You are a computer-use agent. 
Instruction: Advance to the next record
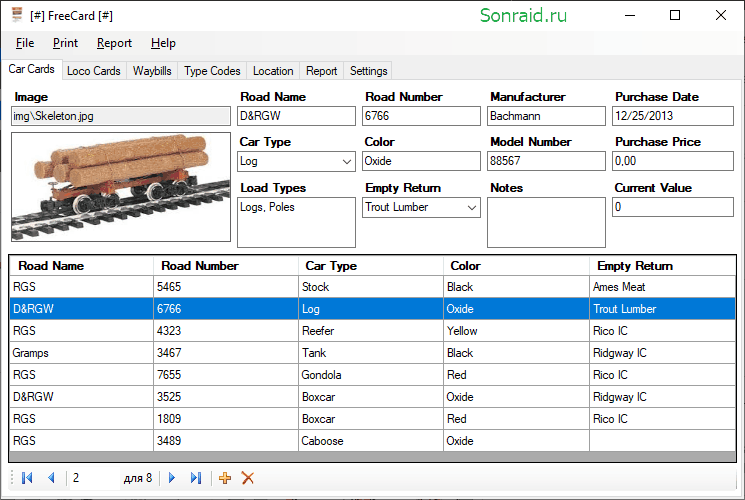pyautogui.click(x=172, y=478)
